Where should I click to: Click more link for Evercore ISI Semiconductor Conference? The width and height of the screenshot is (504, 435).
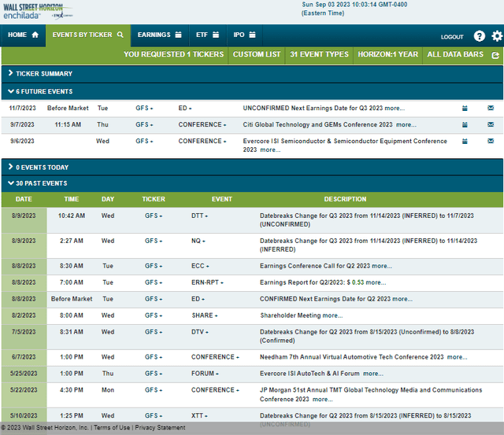270,150
